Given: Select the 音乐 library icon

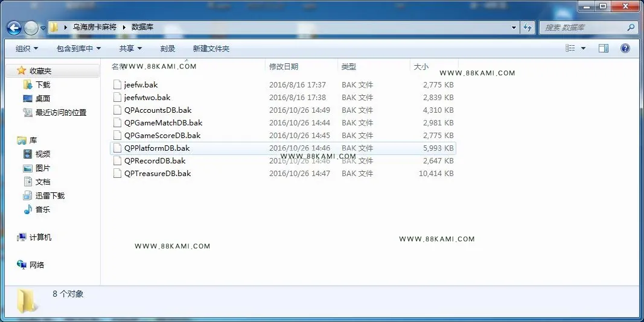Looking at the screenshot, I should click(x=28, y=210).
